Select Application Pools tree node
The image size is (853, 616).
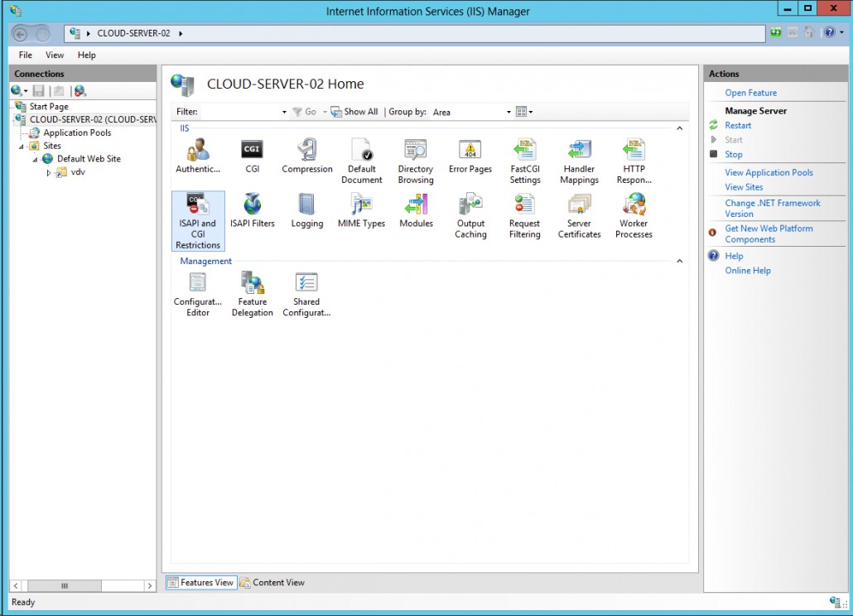[77, 132]
